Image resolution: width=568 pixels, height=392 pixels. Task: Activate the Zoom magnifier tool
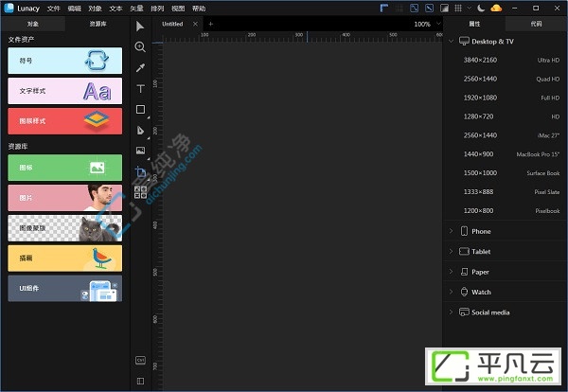[x=140, y=46]
